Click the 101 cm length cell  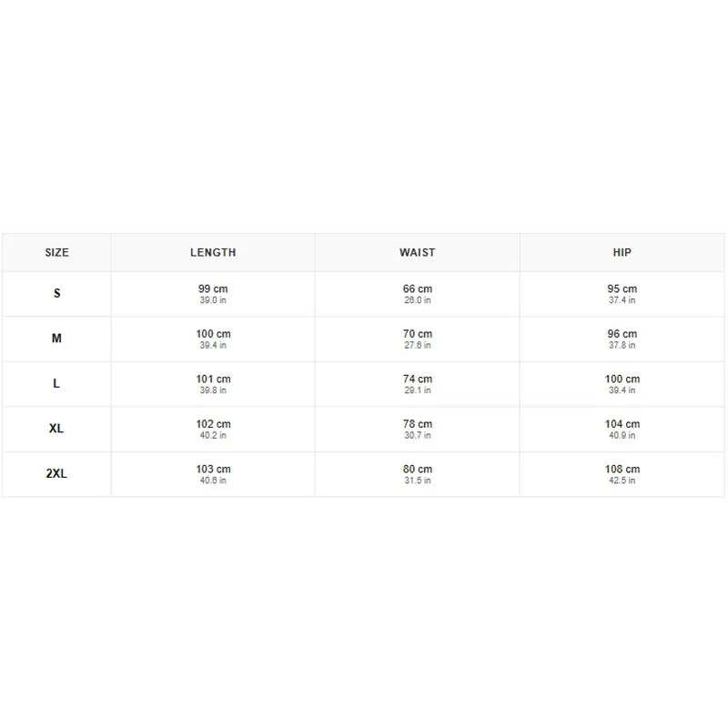coord(213,384)
